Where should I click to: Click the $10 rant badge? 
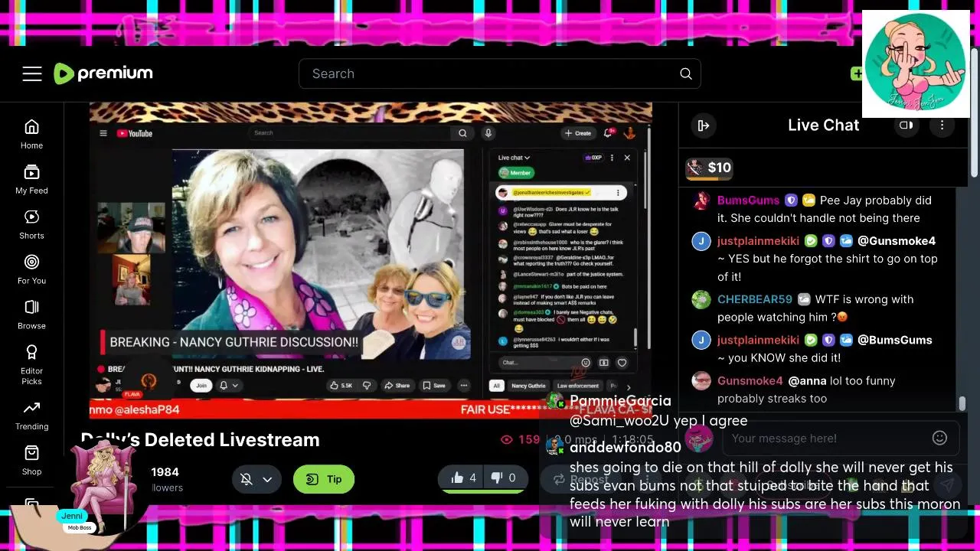(x=710, y=168)
